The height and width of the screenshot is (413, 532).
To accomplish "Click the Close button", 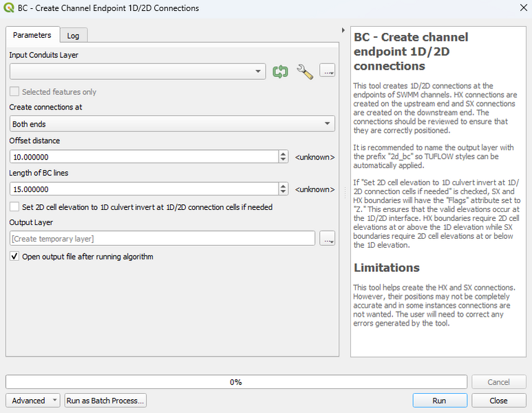I will (498, 401).
